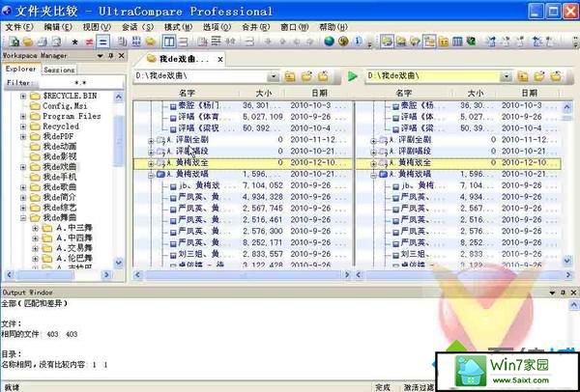Open the right folder path dropdown
The image size is (580, 392).
pos(506,76)
